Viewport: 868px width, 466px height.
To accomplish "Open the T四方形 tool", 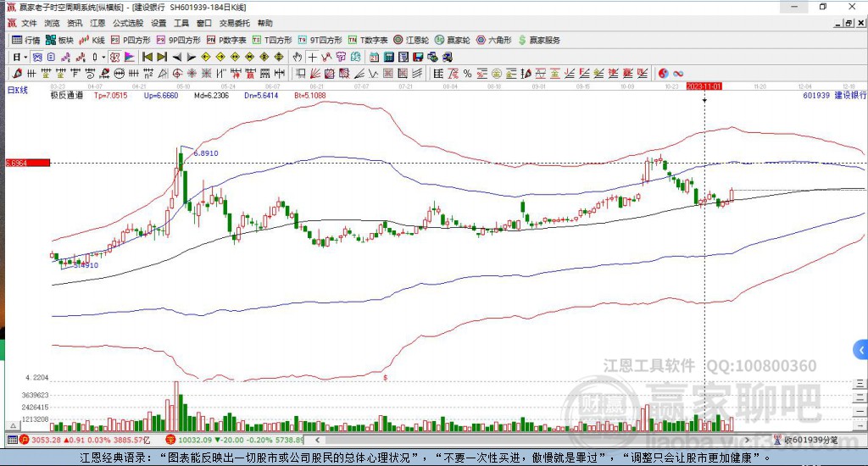I will pyautogui.click(x=272, y=40).
